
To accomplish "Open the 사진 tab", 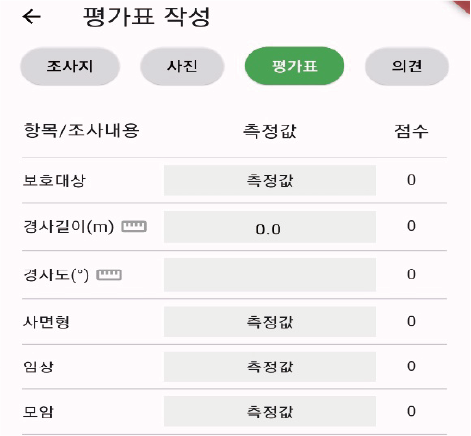I will (x=182, y=66).
